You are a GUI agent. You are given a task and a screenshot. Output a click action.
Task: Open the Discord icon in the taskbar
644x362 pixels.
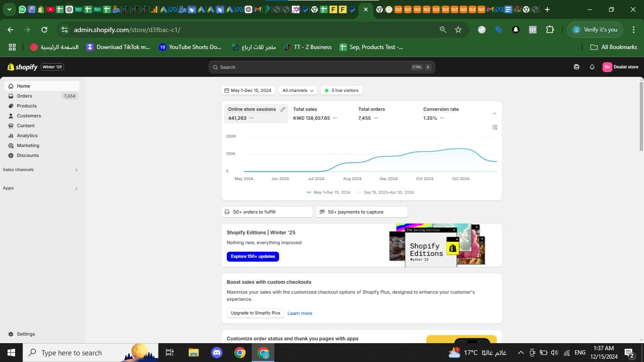(217, 353)
